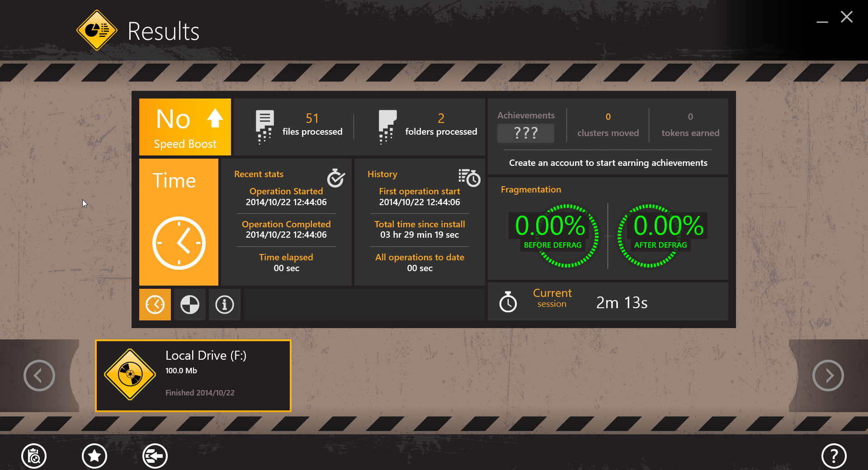This screenshot has width=868, height=470.
Task: Open the Time stats tab with clock icon
Action: coord(155,305)
